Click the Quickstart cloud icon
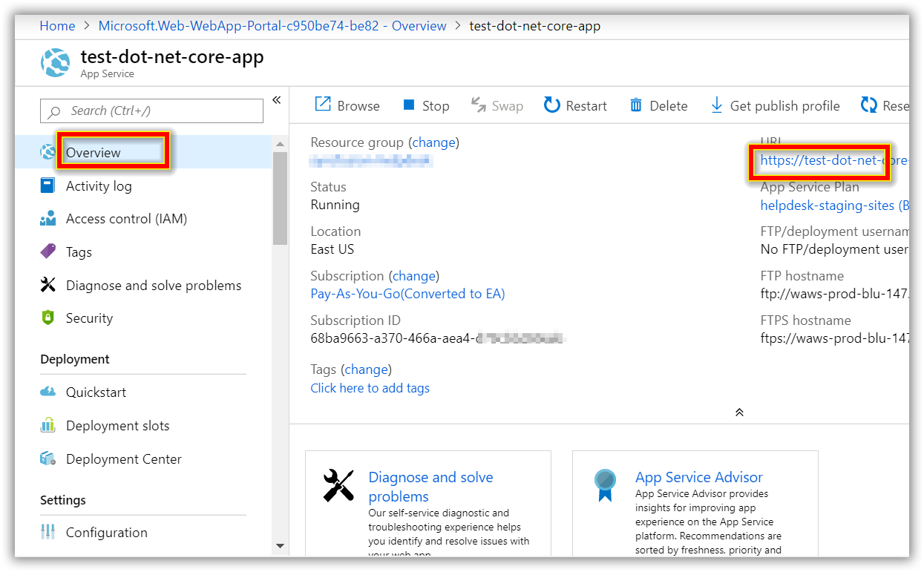This screenshot has width=924, height=572. (47, 392)
